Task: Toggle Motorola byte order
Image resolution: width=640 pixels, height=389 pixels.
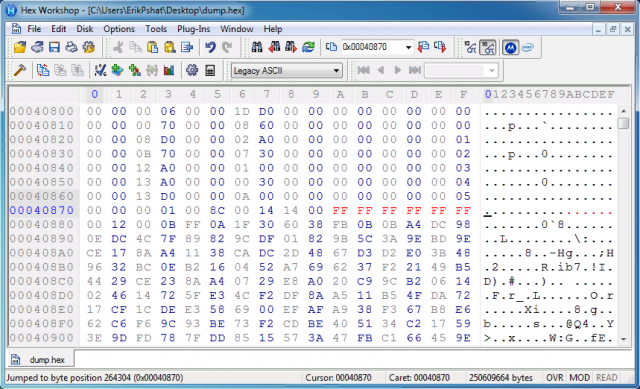Action: point(510,47)
